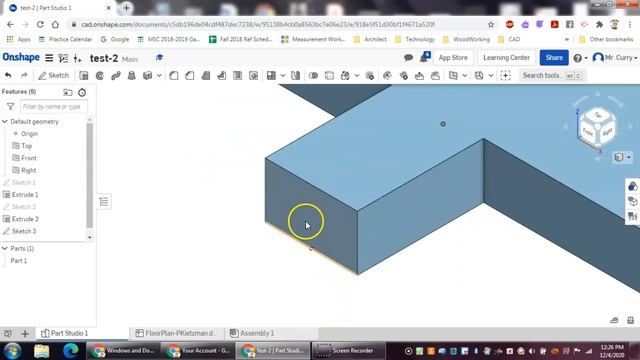
Task: Click the Redo arrow in toolbar
Action: click(x=24, y=76)
